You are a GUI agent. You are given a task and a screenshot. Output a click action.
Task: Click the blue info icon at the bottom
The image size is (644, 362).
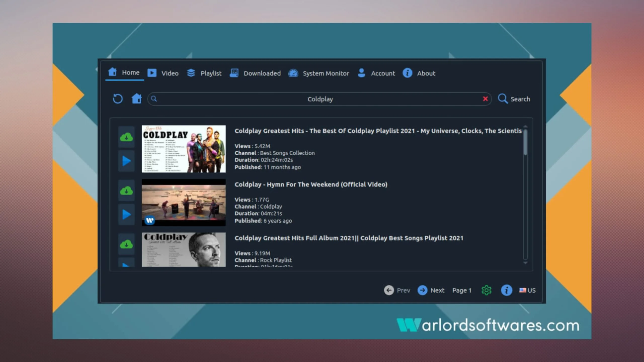point(506,290)
